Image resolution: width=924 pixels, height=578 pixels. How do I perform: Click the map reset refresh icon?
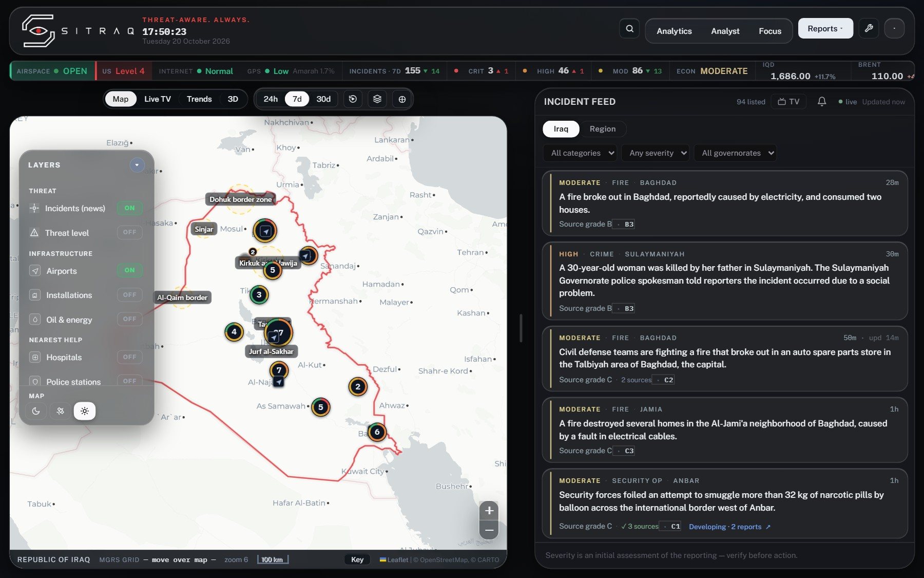[353, 99]
